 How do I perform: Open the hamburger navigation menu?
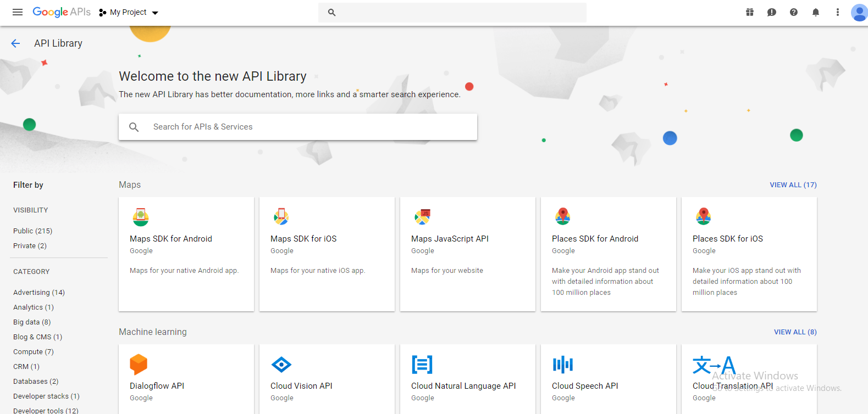[x=18, y=12]
